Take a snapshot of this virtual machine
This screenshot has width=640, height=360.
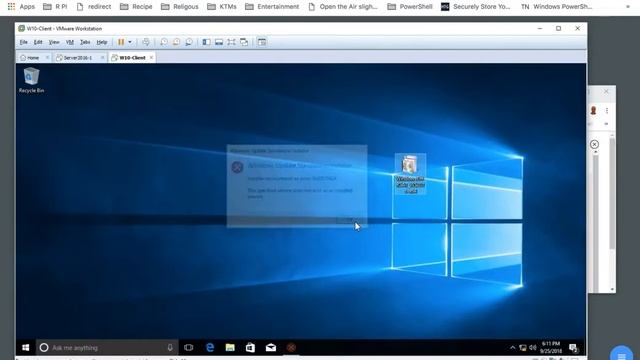(x=164, y=42)
